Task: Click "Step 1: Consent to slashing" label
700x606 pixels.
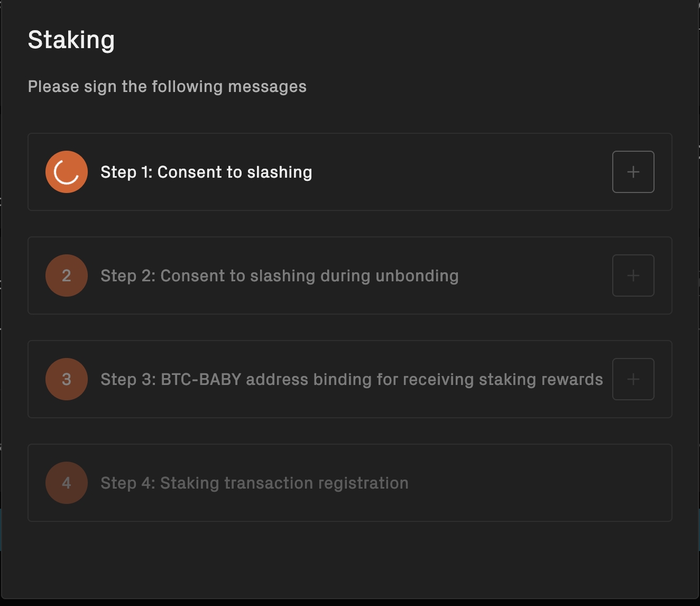Action: point(206,172)
